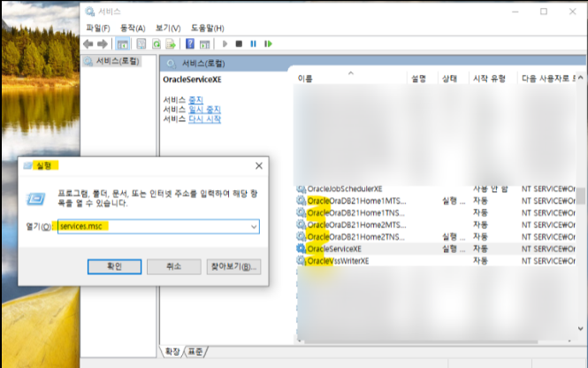Click the 일시 중지 service link

(x=204, y=109)
